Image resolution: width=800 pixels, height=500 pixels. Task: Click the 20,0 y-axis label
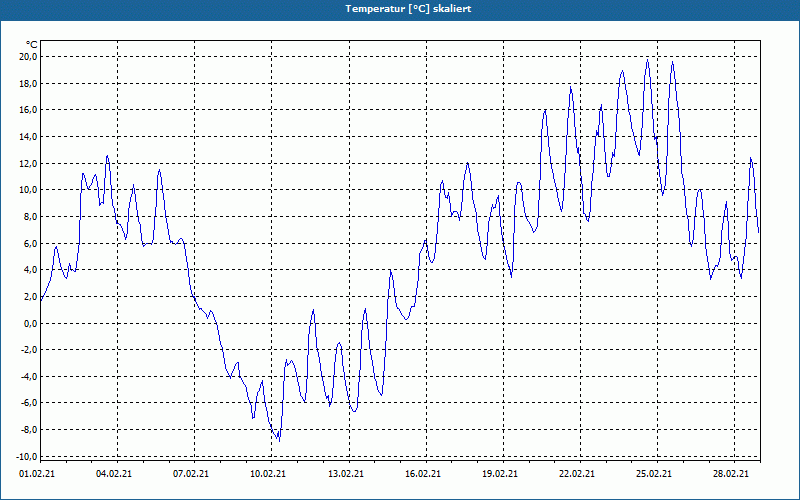(28, 57)
